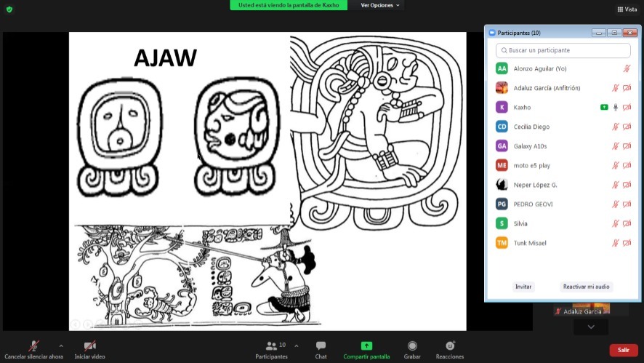
Task: Select participant Adaluz García (Anfitrión)
Action: click(563, 88)
